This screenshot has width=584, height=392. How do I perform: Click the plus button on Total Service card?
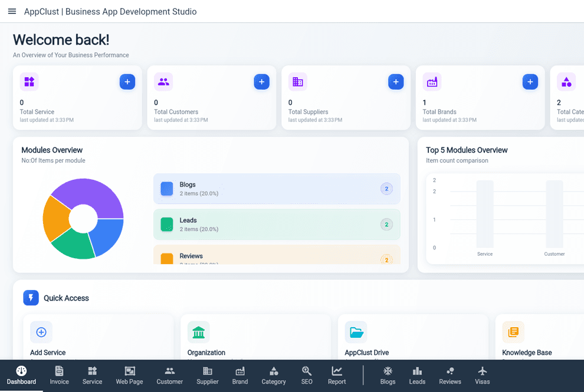(x=127, y=82)
